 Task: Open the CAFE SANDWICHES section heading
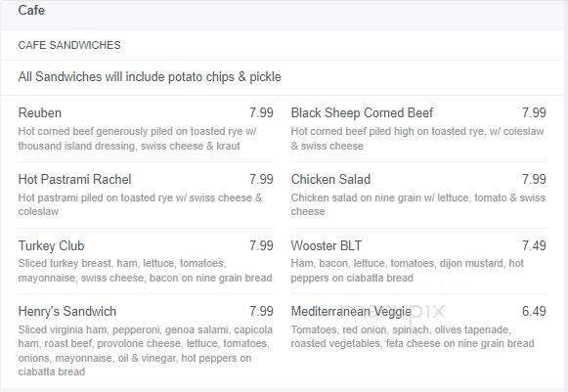click(x=69, y=45)
